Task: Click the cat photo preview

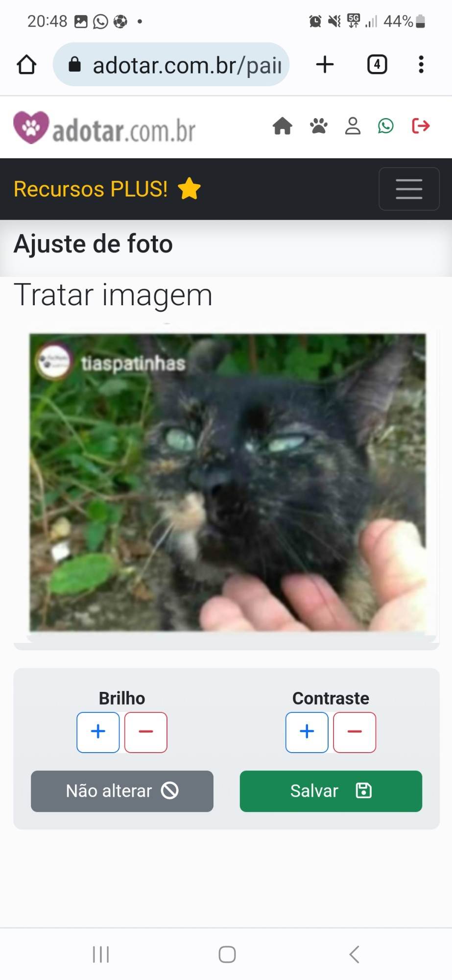Action: (x=227, y=482)
